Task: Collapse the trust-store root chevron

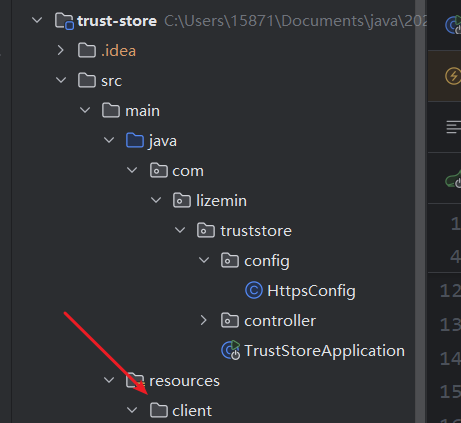Action: click(37, 20)
